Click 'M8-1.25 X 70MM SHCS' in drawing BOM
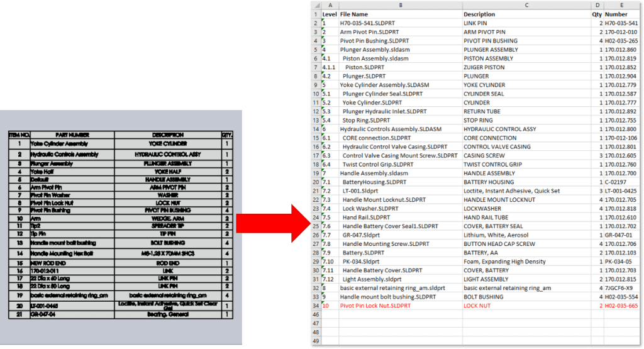This screenshot has width=644, height=349. (167, 254)
